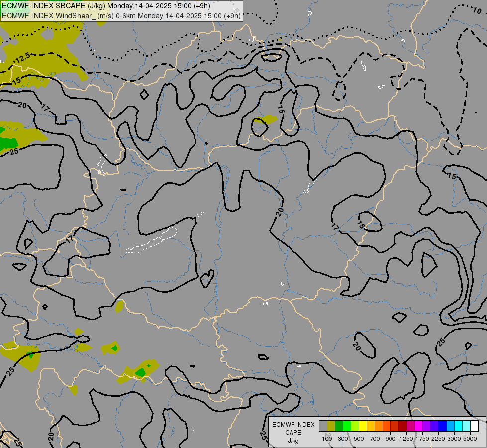Click the legend value 100
This screenshot has height=448, width=487.
(327, 439)
